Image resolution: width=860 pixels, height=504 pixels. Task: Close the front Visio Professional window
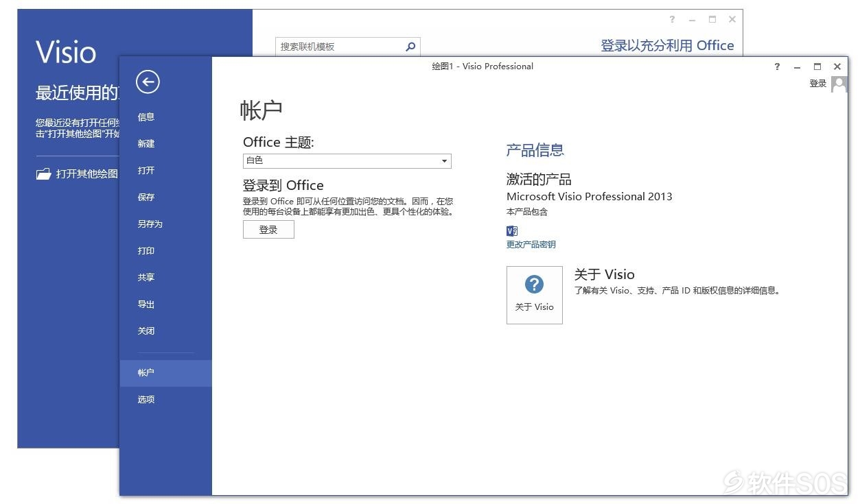(837, 67)
